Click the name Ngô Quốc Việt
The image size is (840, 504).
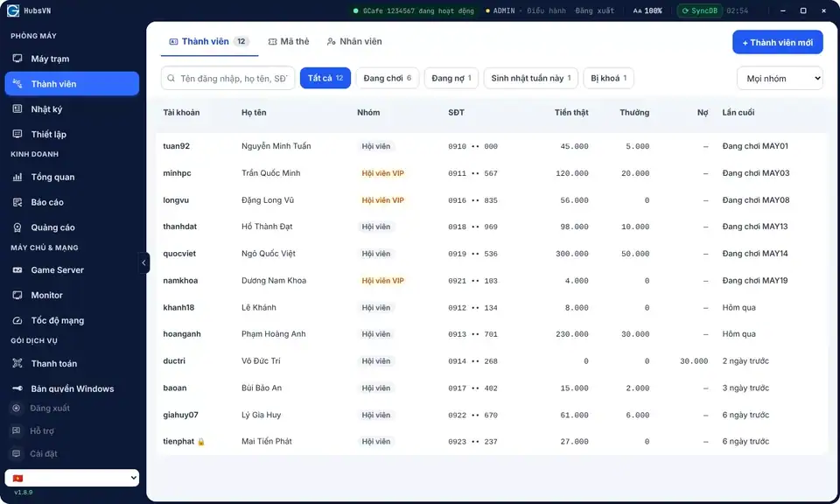[x=269, y=254]
